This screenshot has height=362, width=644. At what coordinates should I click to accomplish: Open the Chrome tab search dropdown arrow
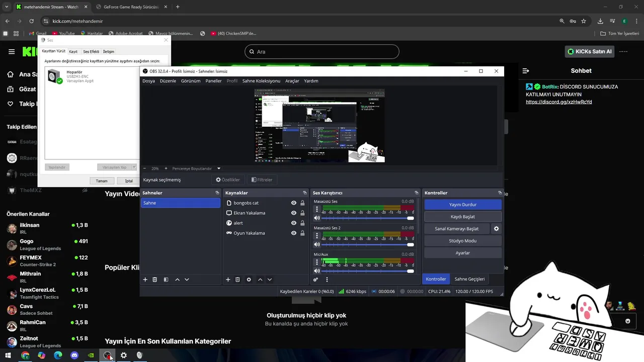point(7,7)
